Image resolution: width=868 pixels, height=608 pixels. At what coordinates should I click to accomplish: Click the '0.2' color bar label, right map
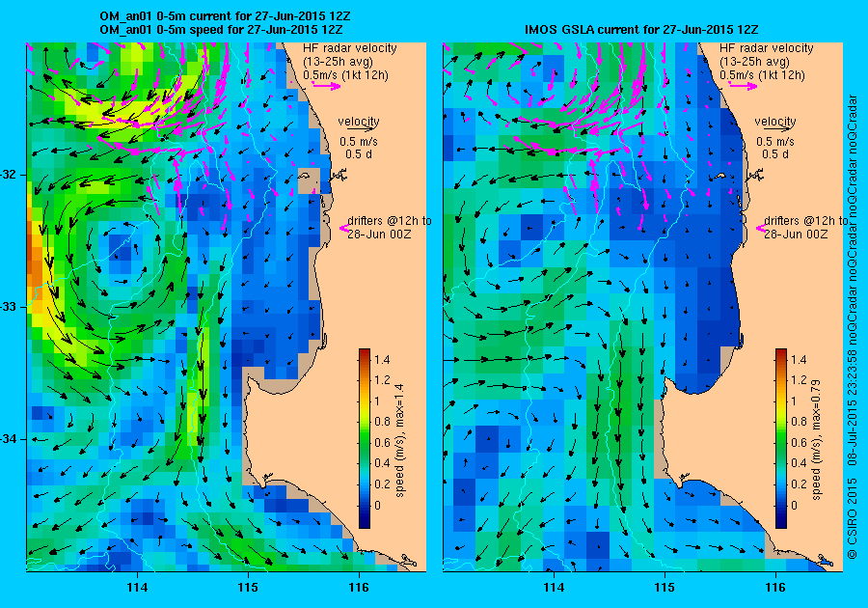click(799, 484)
